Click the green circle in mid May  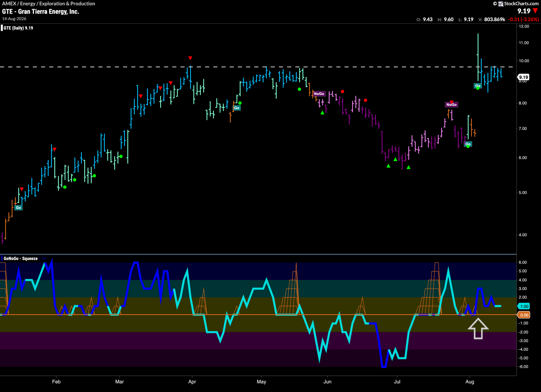299,89
